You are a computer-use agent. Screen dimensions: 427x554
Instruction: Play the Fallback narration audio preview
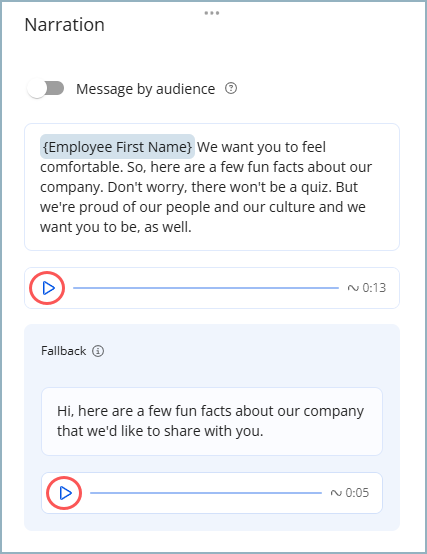pos(65,493)
